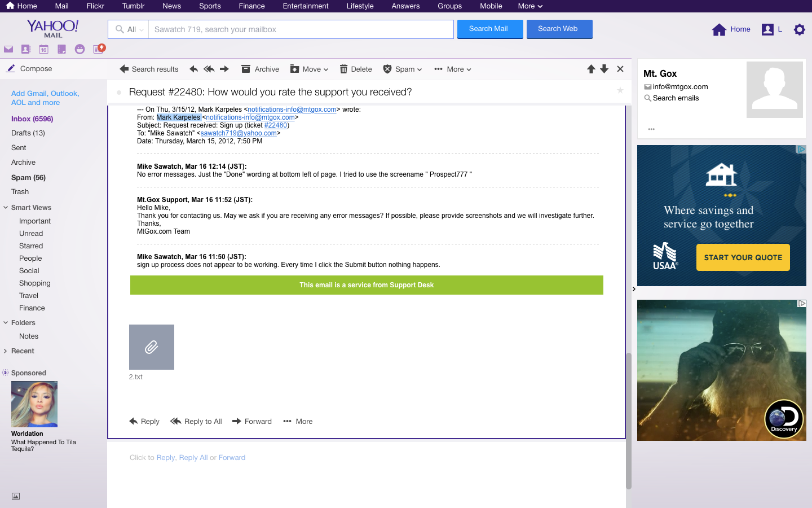Open the News feed icon with notification badge

pyautogui.click(x=99, y=49)
